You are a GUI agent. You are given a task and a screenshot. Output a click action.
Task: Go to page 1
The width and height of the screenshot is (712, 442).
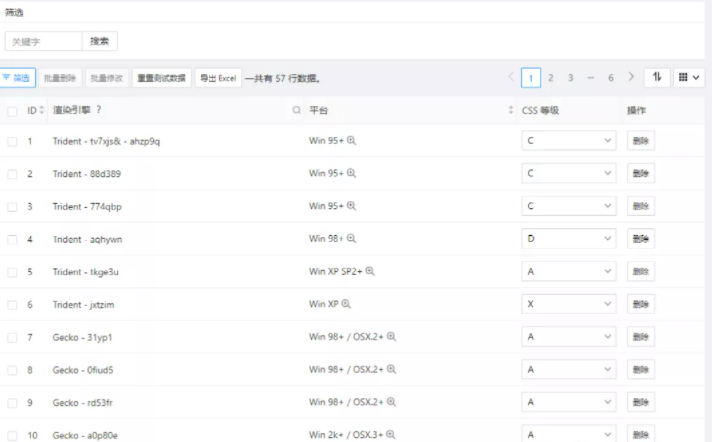pyautogui.click(x=531, y=78)
